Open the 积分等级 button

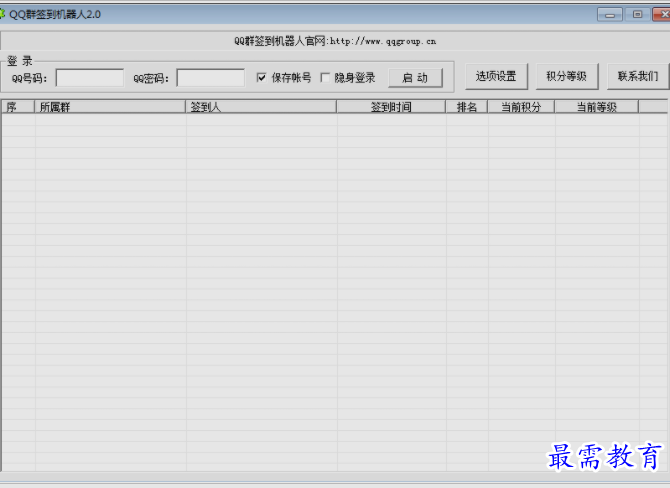[x=567, y=76]
